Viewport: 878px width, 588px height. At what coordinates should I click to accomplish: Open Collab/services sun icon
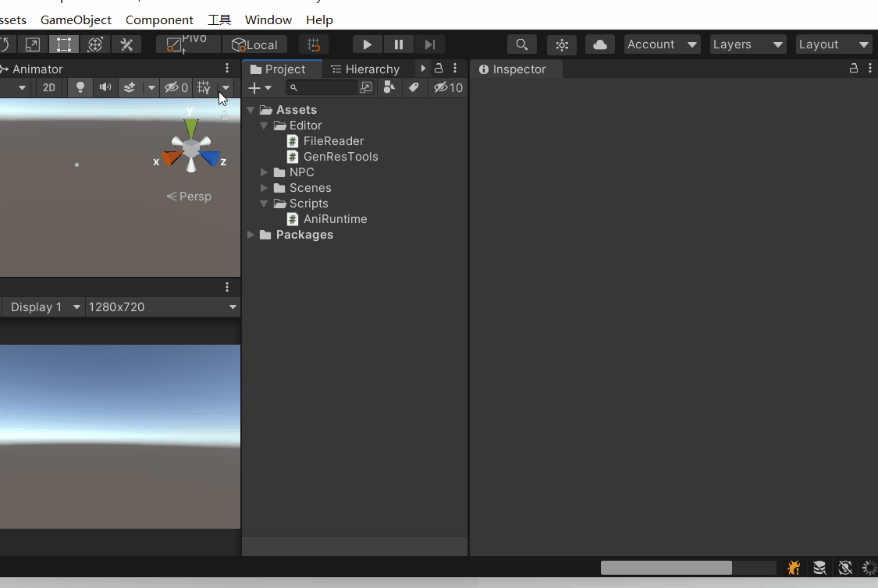562,44
